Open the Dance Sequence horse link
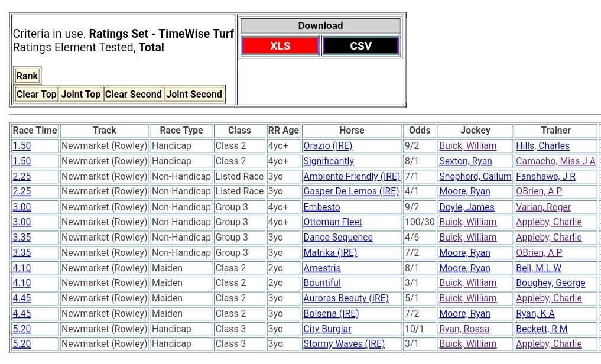The image size is (601, 364). [x=338, y=238]
